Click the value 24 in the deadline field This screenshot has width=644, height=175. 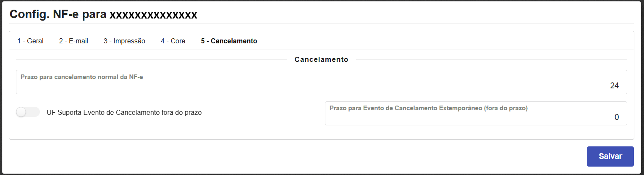[614, 86]
